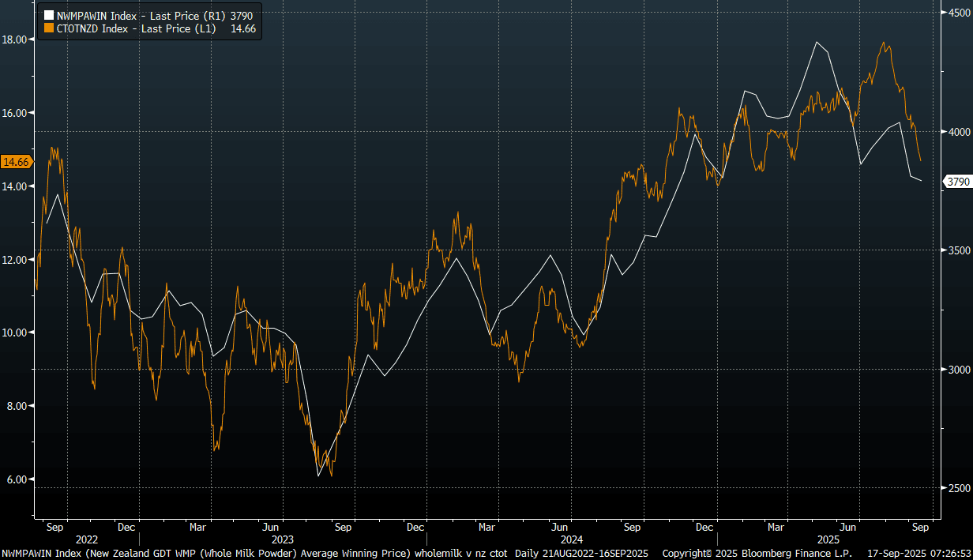
Task: Click the Daily 21AUG2022-16SEP2025 date range text
Action: click(581, 554)
